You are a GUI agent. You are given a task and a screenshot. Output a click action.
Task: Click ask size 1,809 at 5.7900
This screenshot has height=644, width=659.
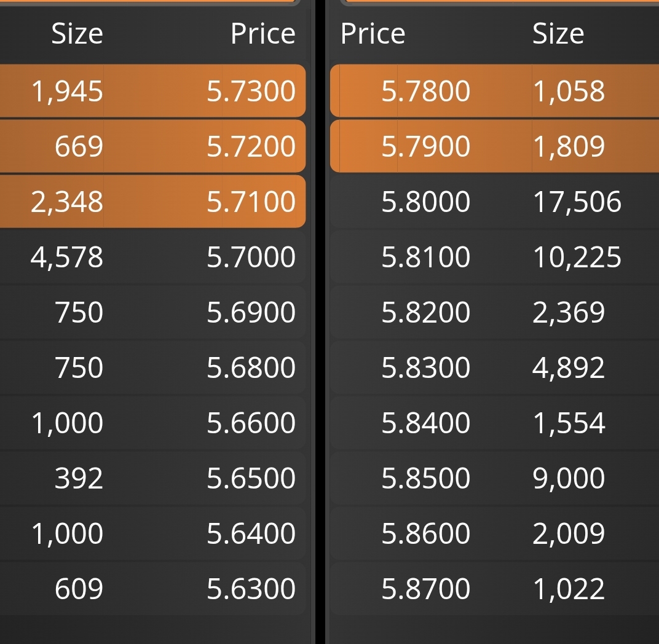click(x=569, y=146)
